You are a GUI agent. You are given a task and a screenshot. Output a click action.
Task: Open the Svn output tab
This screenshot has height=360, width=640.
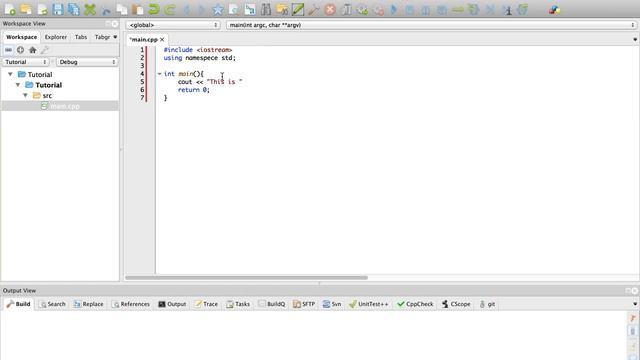pos(332,304)
